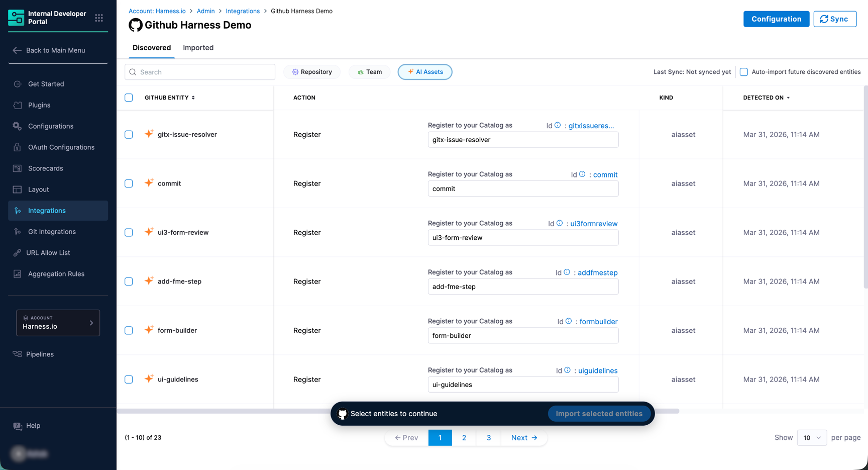Viewport: 868px width, 470px height.
Task: Open the per-page count dropdown showing 10
Action: (812, 438)
